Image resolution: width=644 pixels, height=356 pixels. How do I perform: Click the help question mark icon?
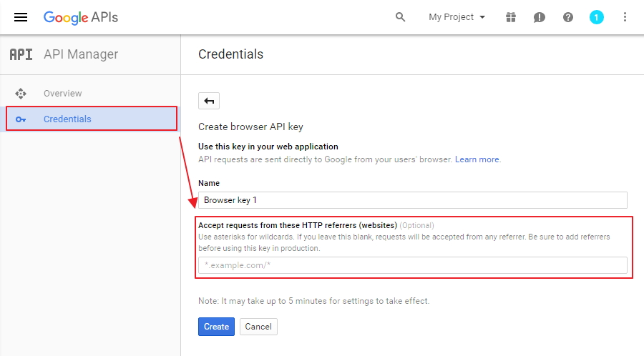pyautogui.click(x=567, y=17)
